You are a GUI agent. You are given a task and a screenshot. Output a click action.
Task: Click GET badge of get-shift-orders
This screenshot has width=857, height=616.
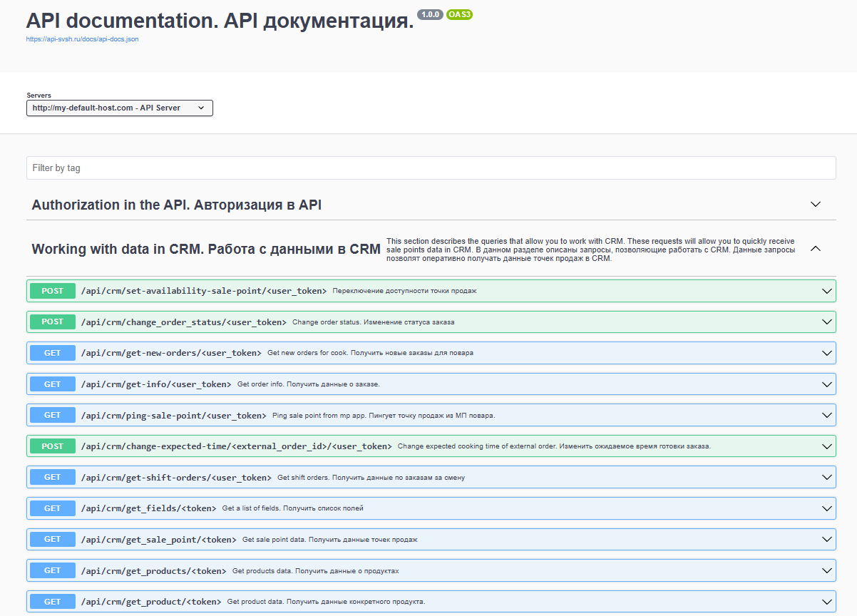click(53, 478)
